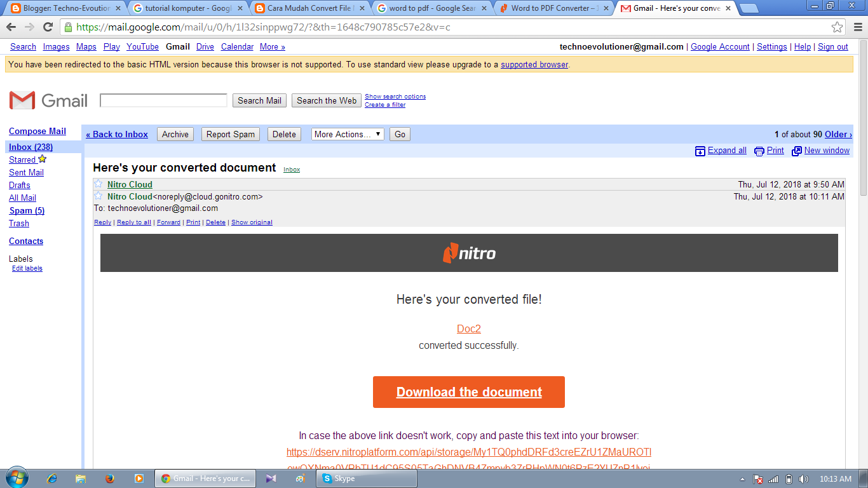Open Visual Studio taskbar icon

tap(271, 478)
